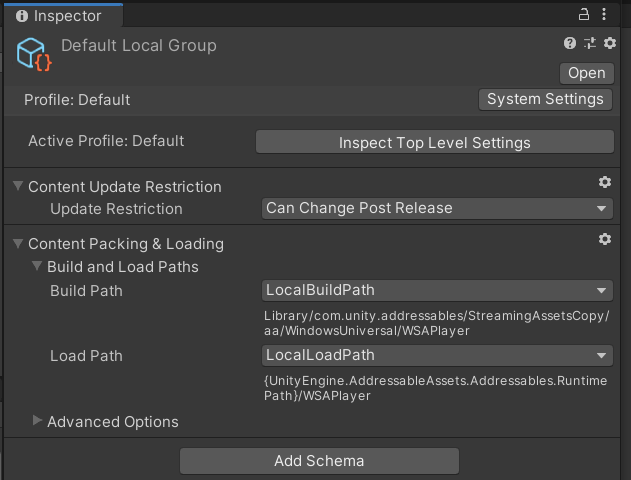Viewport: 631px width, 480px height.
Task: Click the Add Schema button
Action: 319,461
